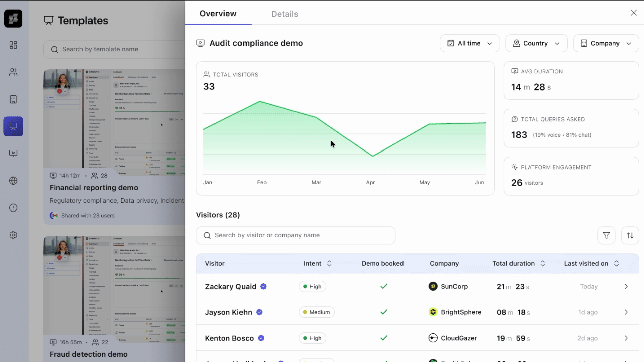
Task: Click the video monitor icon in sidebar
Action: click(x=13, y=154)
